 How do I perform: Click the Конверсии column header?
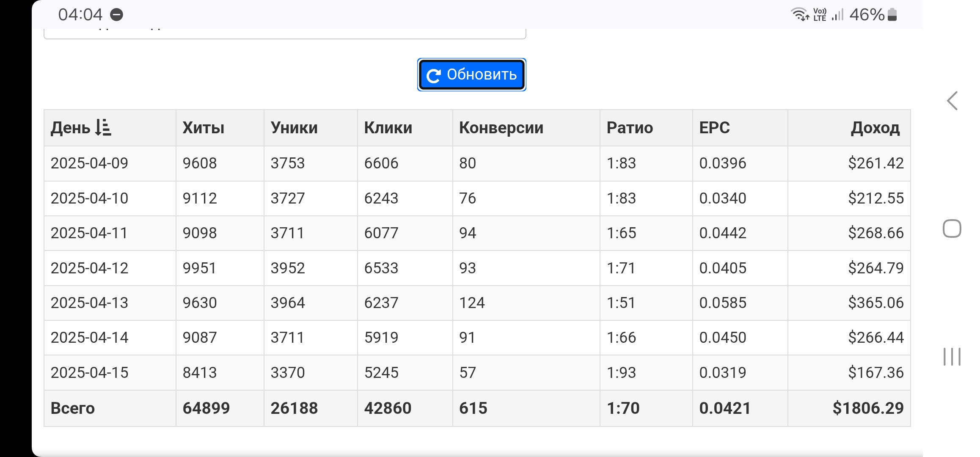coord(501,128)
